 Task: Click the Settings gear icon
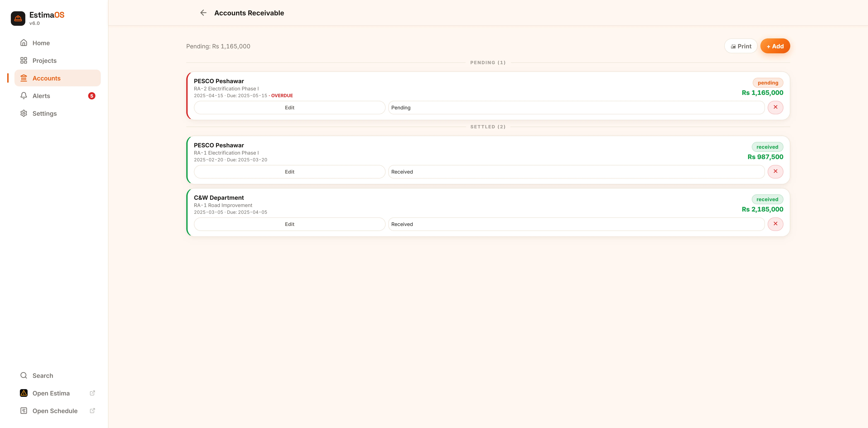coord(24,113)
